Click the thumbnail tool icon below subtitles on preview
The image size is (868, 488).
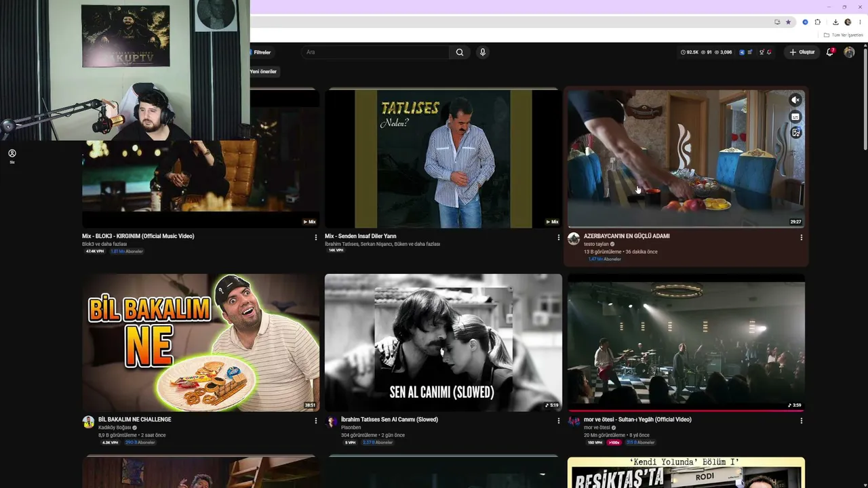tap(796, 133)
